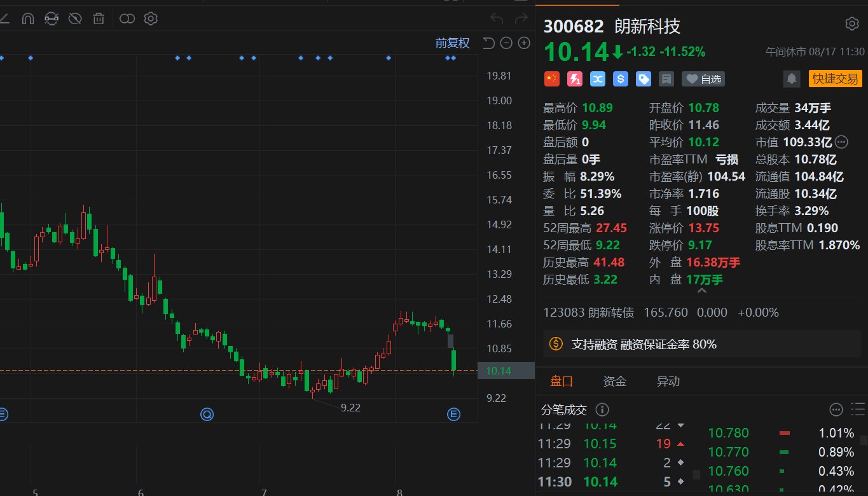Click the stock code 300682

pos(574,26)
